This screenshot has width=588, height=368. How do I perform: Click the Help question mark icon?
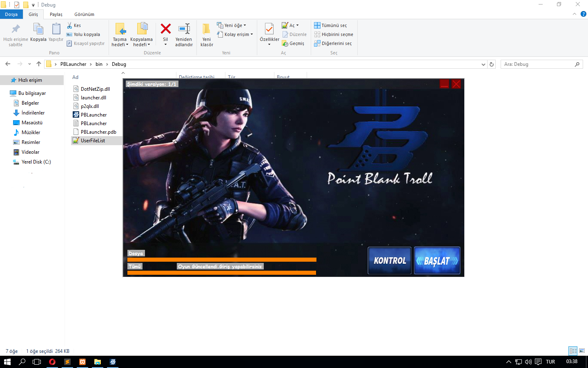(584, 14)
